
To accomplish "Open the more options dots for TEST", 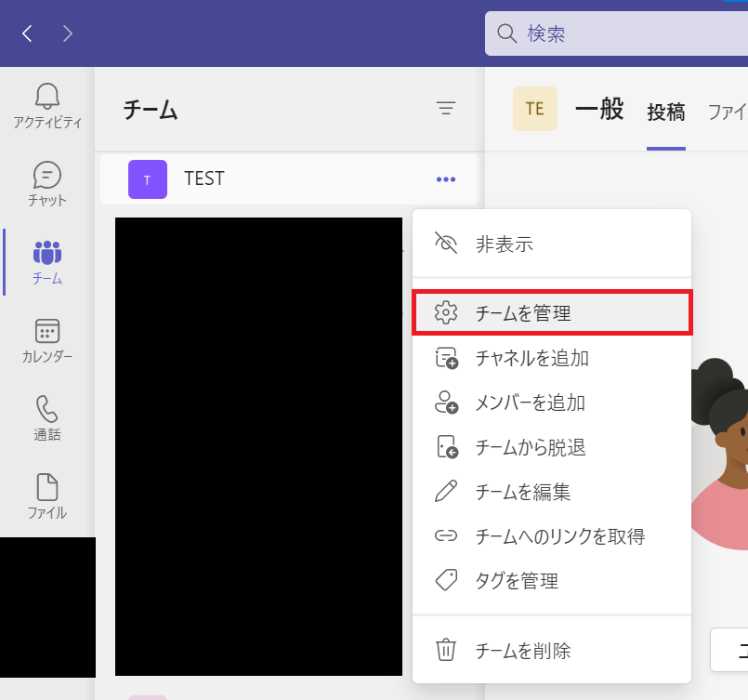I will coord(446,179).
